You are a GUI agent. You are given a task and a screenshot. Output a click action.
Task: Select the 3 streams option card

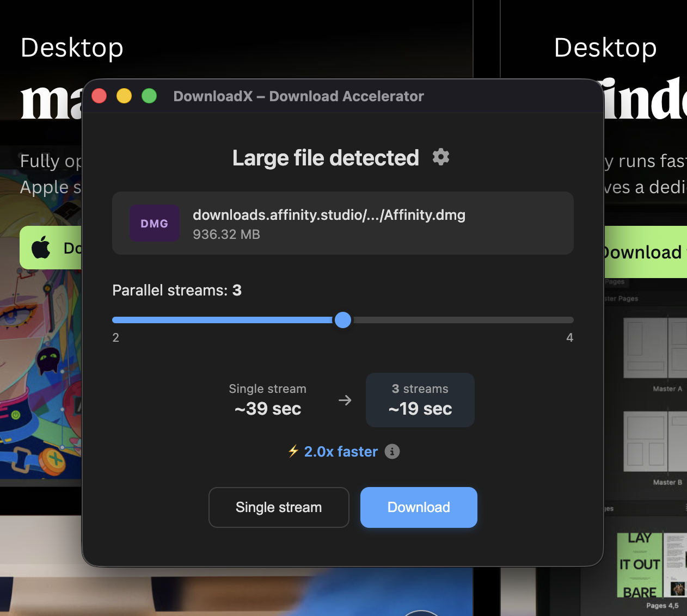tap(420, 399)
